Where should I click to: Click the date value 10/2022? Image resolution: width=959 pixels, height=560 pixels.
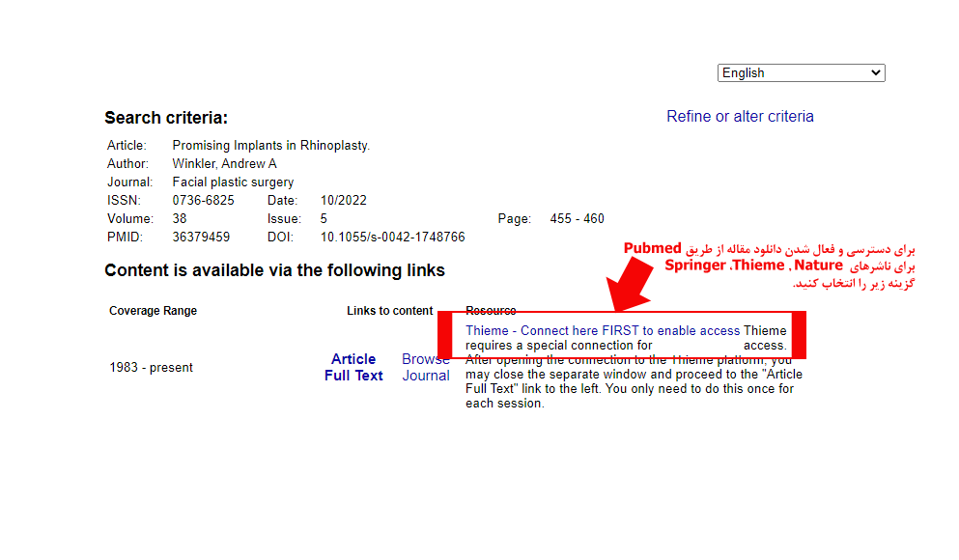[343, 201]
